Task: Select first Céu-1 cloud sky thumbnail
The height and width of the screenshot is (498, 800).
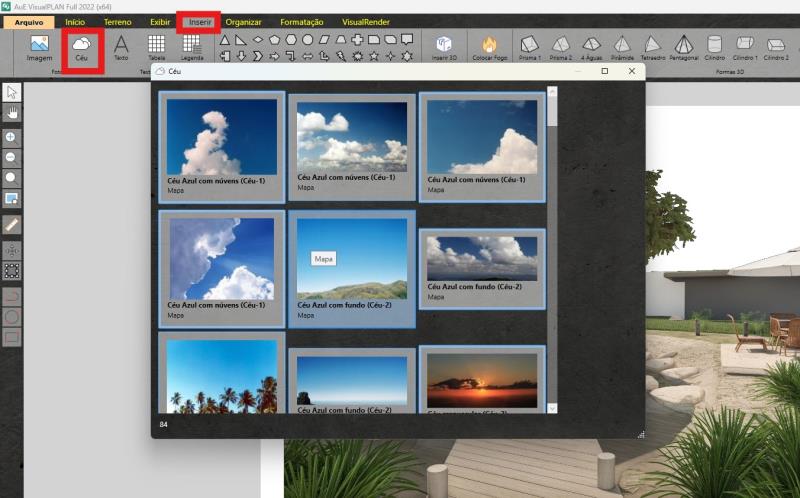Action: point(221,147)
